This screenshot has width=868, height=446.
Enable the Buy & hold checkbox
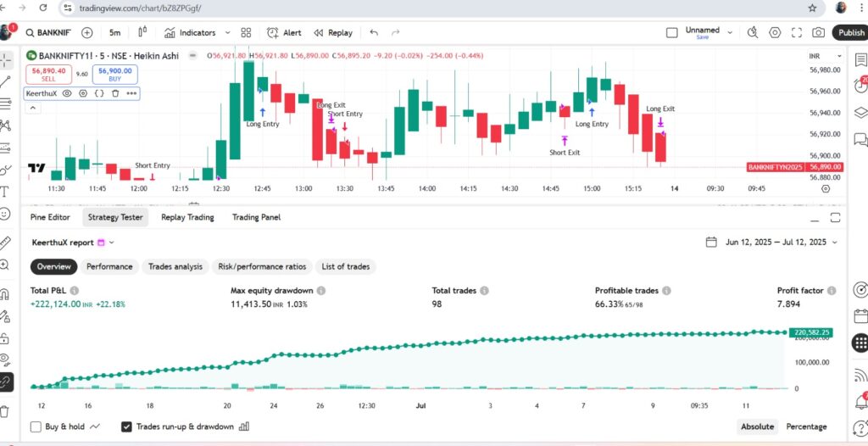(x=36, y=426)
